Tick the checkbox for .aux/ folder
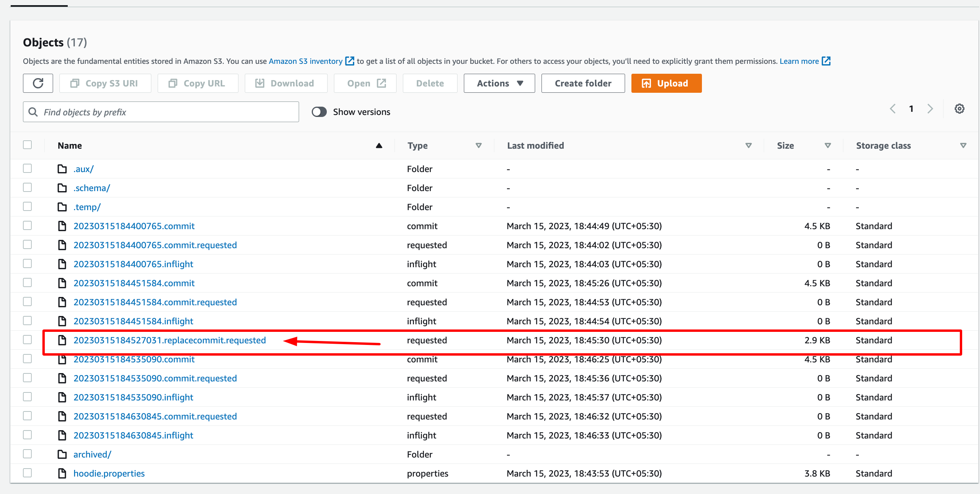980x494 pixels. click(27, 168)
